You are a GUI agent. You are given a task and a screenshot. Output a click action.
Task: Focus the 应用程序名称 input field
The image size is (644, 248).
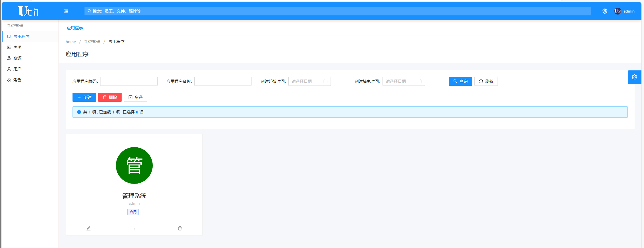223,81
